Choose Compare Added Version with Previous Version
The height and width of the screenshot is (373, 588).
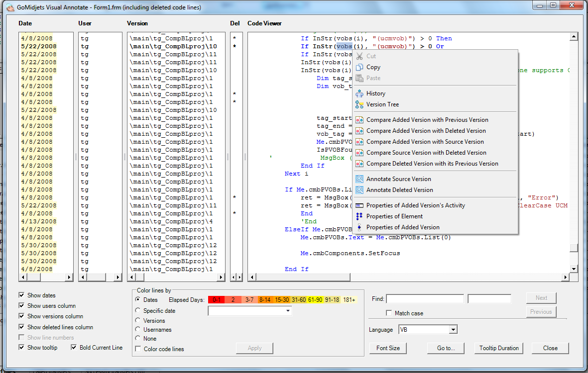[x=427, y=120]
